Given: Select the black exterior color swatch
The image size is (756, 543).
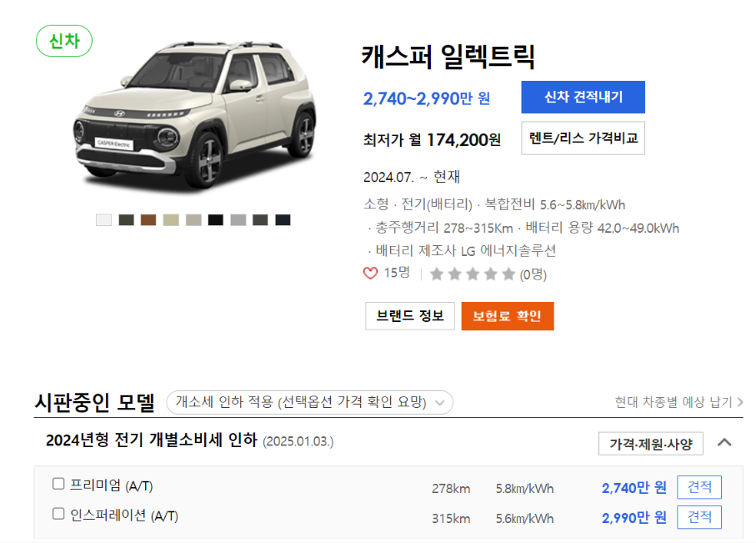Looking at the screenshot, I should [215, 219].
